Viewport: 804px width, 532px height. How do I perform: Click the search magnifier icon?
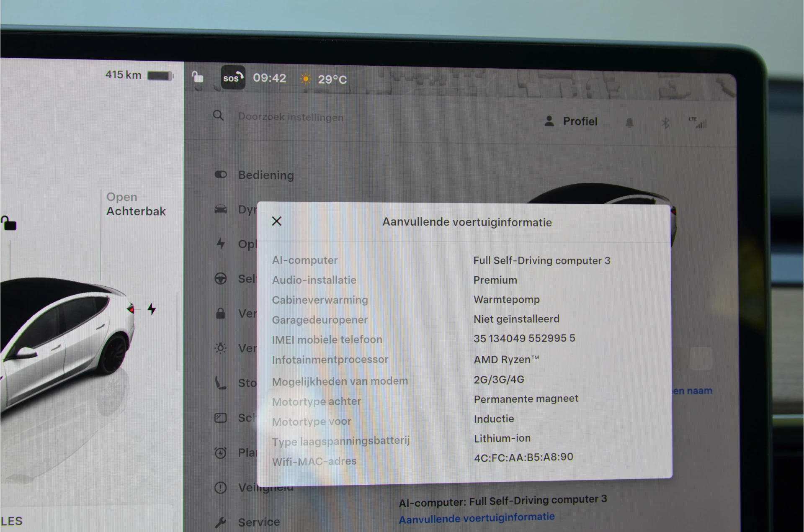point(218,115)
